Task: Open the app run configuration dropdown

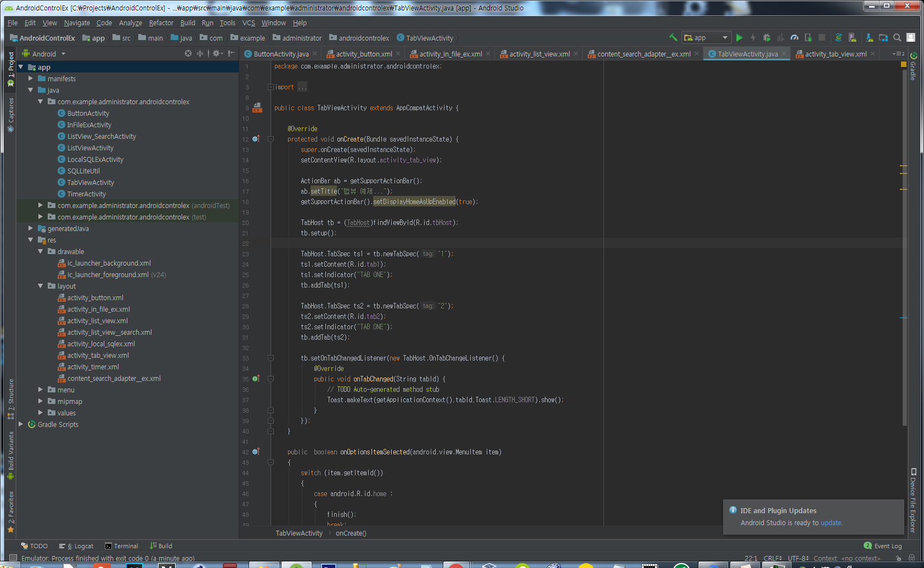Action: [x=706, y=37]
